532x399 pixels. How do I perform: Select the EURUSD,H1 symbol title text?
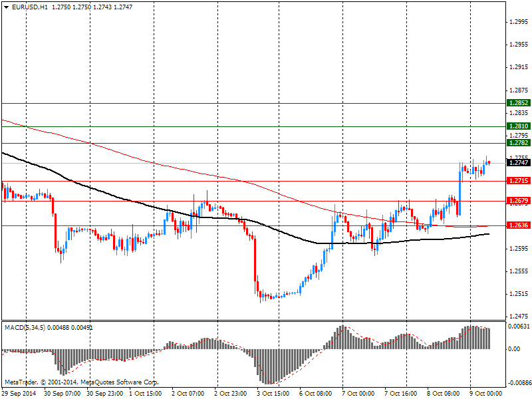29,7
